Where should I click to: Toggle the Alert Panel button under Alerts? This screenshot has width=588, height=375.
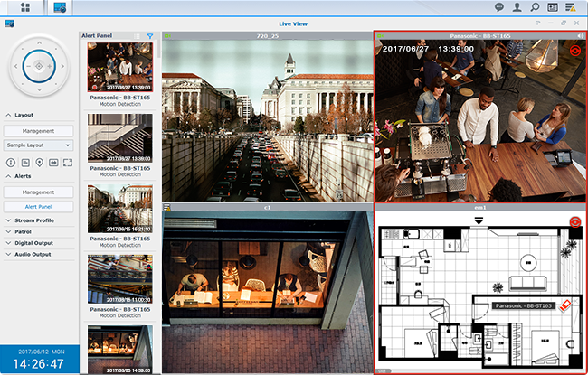(x=38, y=206)
